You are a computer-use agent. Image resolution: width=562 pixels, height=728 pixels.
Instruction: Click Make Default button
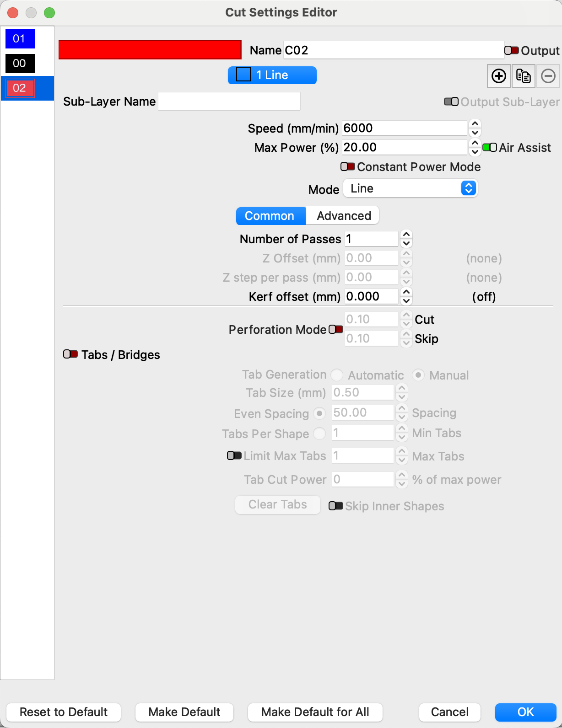pyautogui.click(x=184, y=712)
